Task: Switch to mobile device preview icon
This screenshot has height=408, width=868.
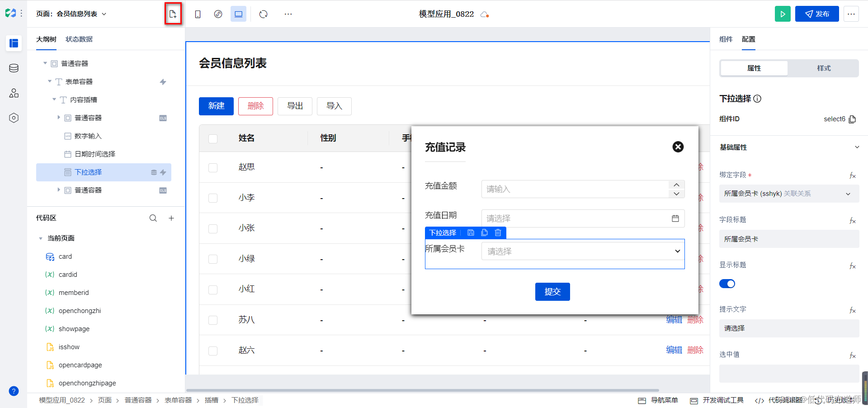Action: (x=198, y=14)
